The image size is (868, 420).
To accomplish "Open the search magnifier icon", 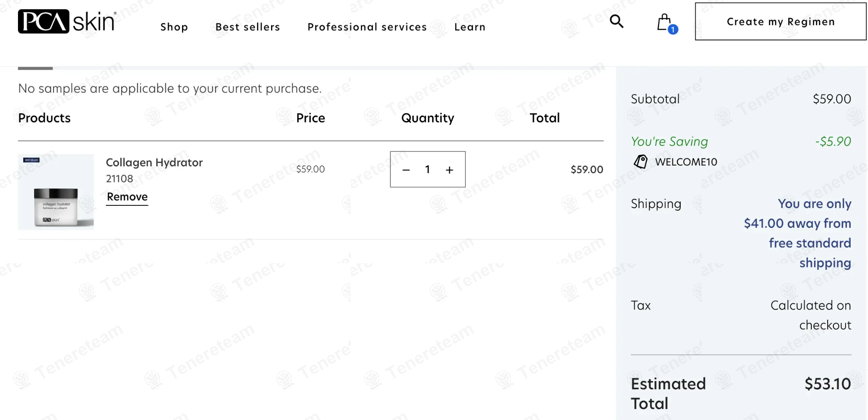I will point(616,21).
